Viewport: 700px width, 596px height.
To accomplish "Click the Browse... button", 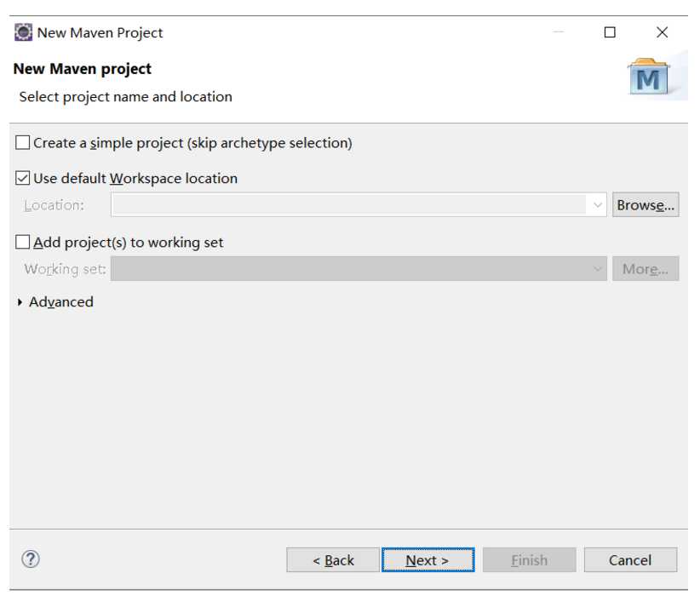I will [x=645, y=205].
